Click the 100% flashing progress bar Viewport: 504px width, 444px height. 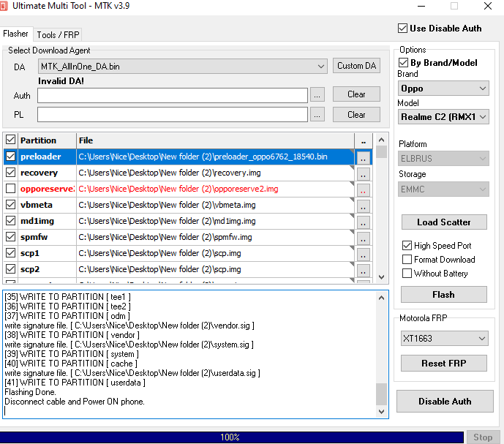231,437
